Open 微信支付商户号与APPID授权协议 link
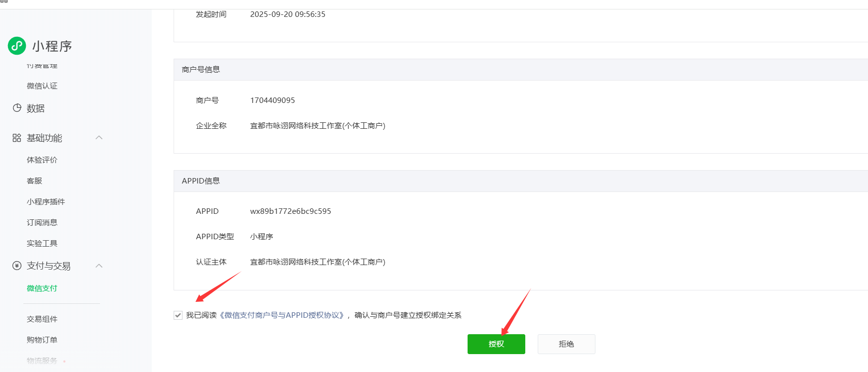 click(282, 315)
